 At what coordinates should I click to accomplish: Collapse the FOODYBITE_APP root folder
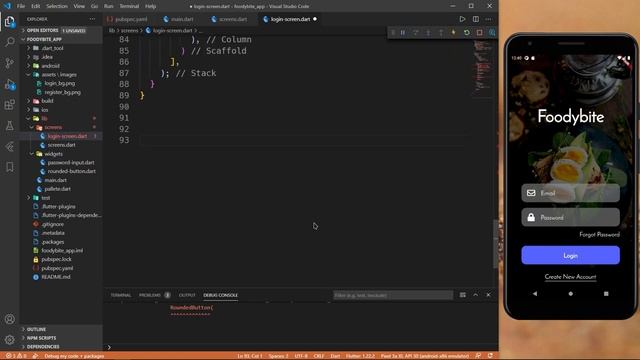pos(61,39)
